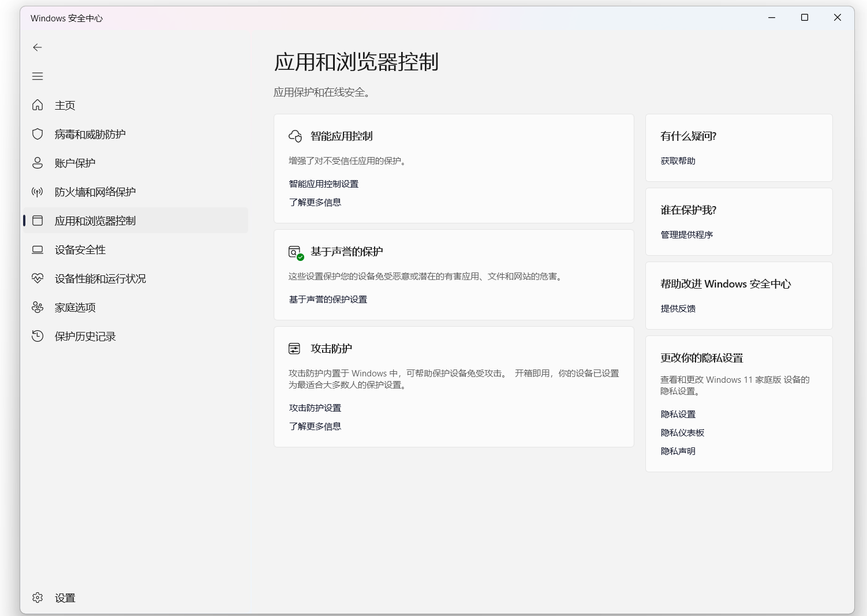Open 主页 in the sidebar
This screenshot has width=867, height=616.
(136, 105)
